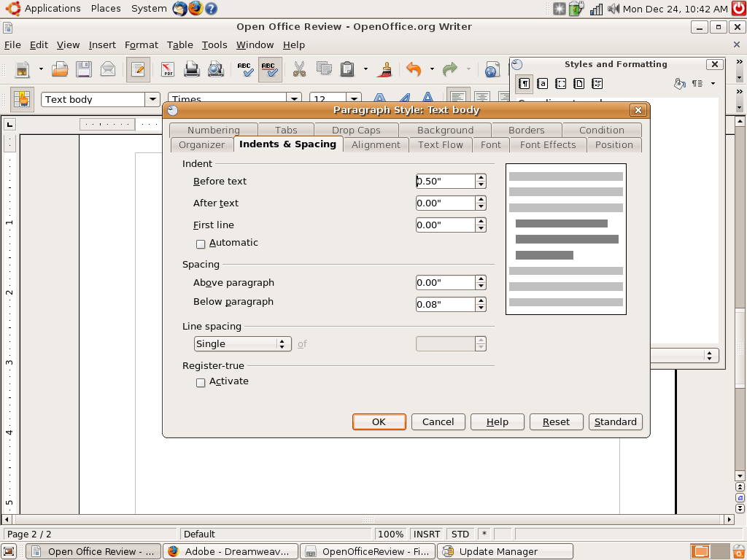Viewport: 747px width, 560px height.
Task: Click Export as PDF icon
Action: [168, 69]
